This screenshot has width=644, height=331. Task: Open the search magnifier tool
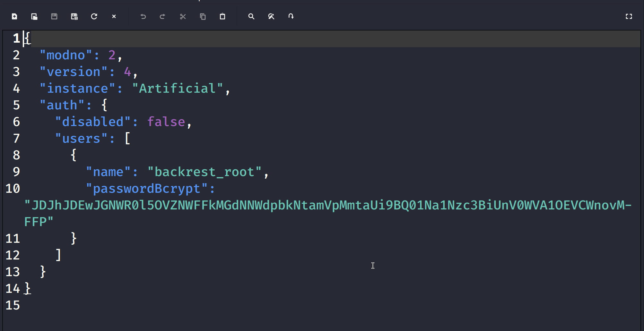[x=251, y=16]
